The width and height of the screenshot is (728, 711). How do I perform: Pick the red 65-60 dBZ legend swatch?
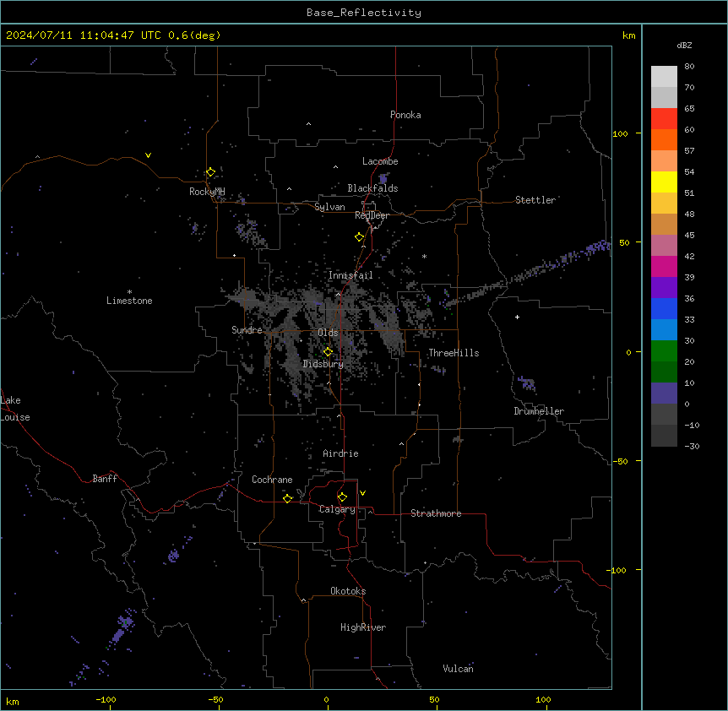(664, 118)
